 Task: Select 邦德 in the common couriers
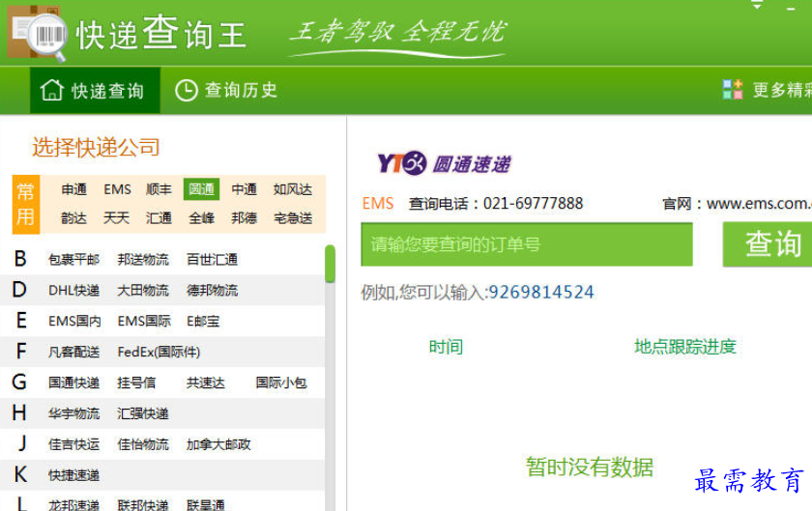(x=244, y=218)
